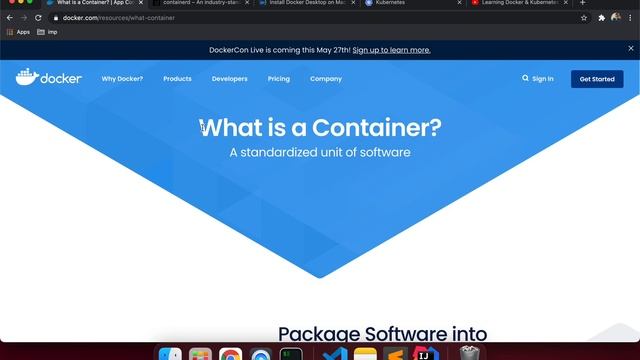Open Launchpad from the Dock

200,353
